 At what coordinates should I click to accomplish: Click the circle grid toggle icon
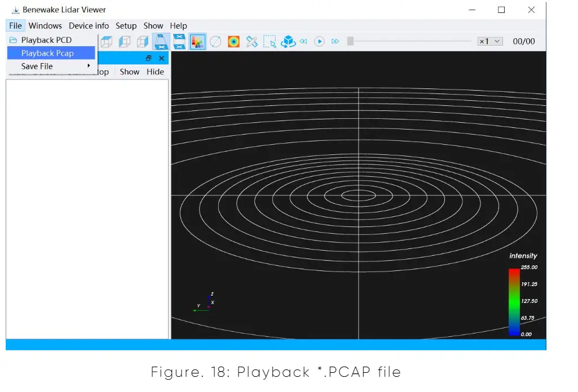click(215, 42)
